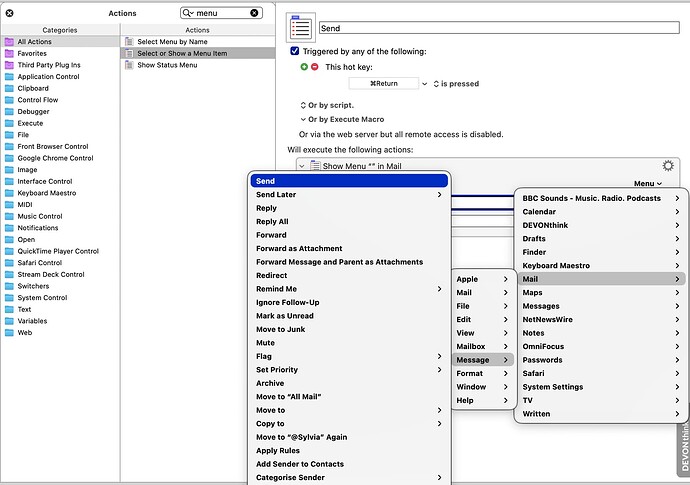Open the Menu dropdown button
Image resolution: width=690 pixels, height=485 pixels.
tap(648, 184)
